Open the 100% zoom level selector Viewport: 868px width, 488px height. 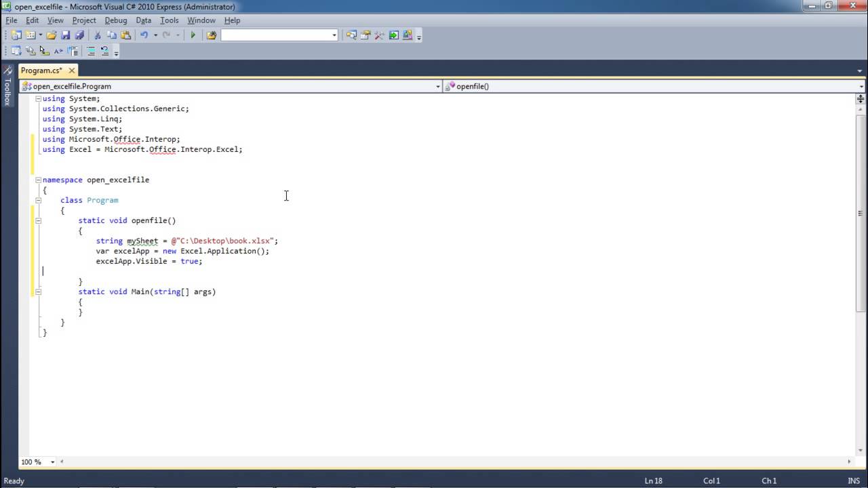[51, 462]
